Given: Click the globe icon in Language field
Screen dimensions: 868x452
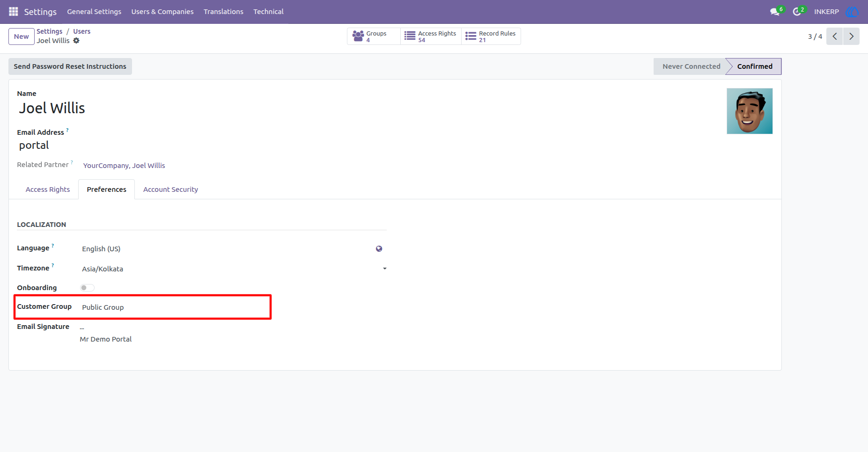Looking at the screenshot, I should tap(379, 249).
